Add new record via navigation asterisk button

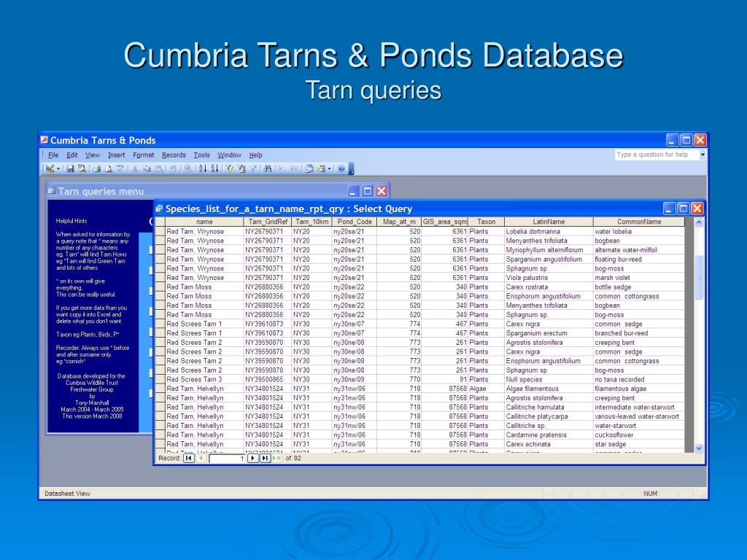(276, 458)
